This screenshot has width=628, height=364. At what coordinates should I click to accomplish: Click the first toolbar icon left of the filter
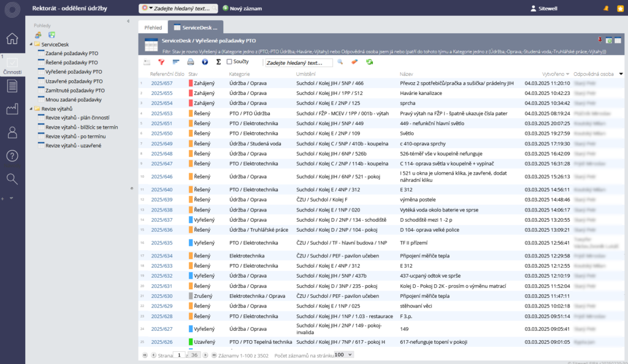pyautogui.click(x=147, y=62)
